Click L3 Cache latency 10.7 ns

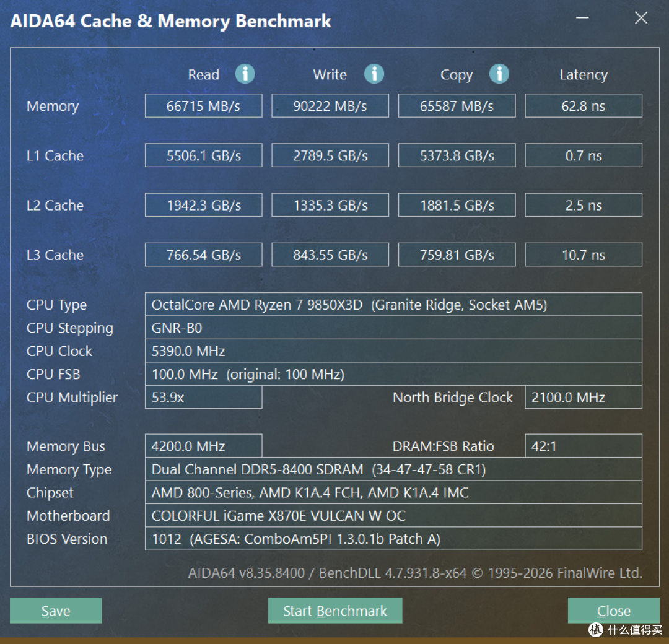click(584, 255)
